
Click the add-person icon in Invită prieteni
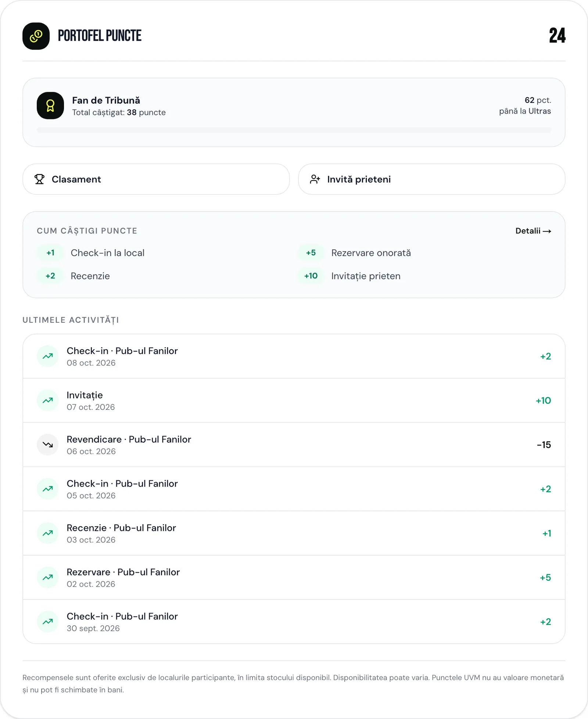[315, 179]
